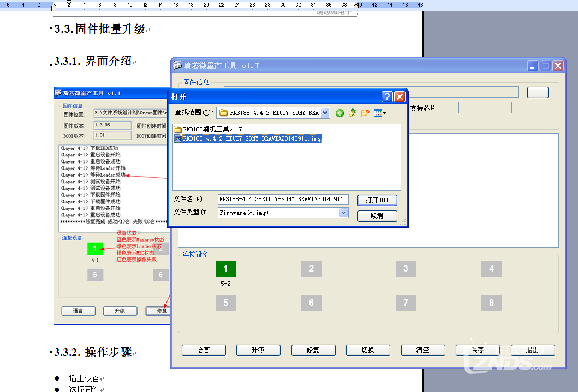This screenshot has height=392, width=578.
Task: Open the View menu icon
Action: click(380, 113)
